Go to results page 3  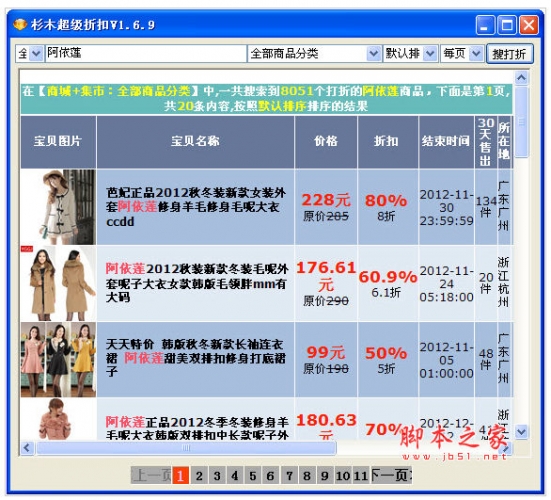[217, 476]
